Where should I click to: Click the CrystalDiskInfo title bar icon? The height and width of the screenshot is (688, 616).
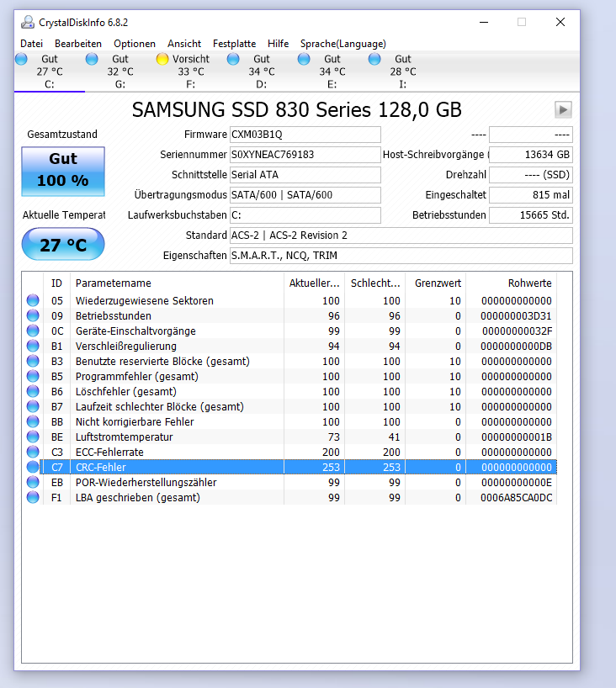point(28,22)
